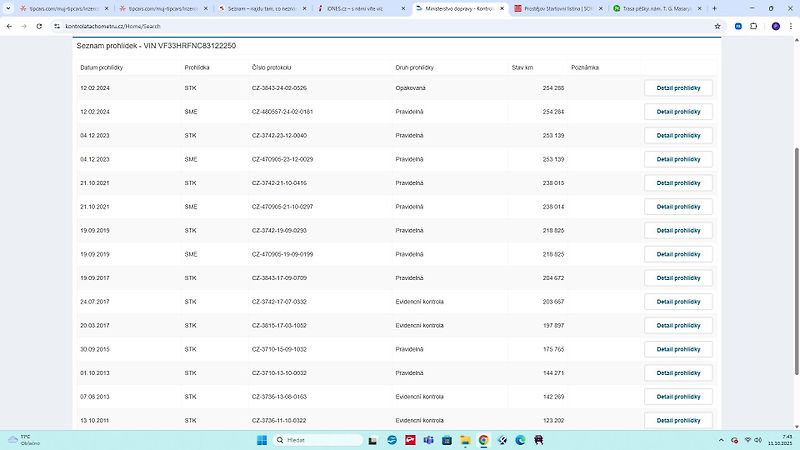Select mileage value 175 765
Viewport: 800px width, 450px height.
(x=553, y=349)
